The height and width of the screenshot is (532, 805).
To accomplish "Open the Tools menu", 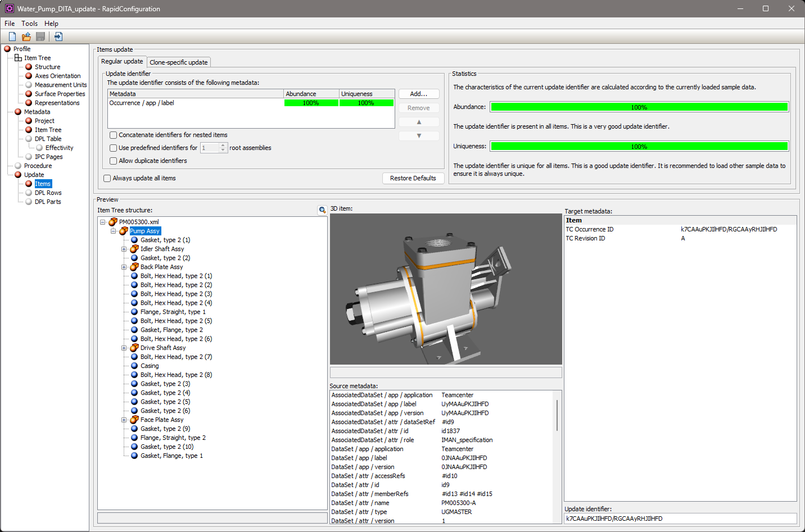I will coord(29,24).
